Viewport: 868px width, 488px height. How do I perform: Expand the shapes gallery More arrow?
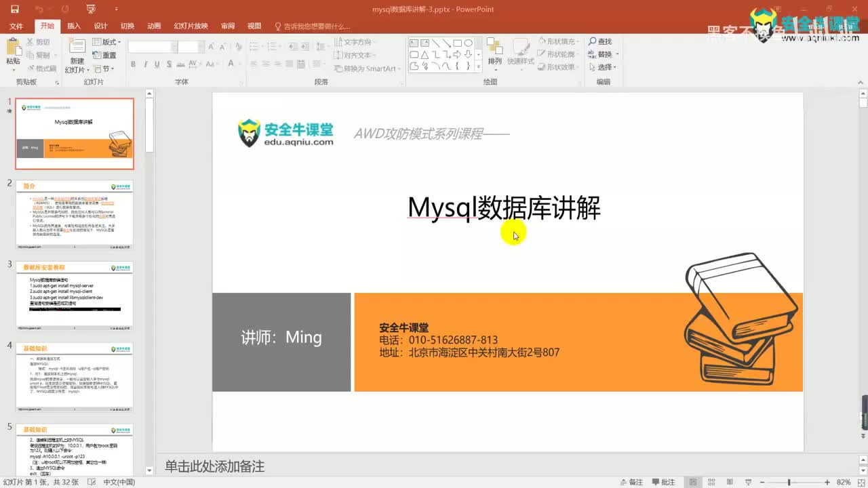[x=478, y=66]
